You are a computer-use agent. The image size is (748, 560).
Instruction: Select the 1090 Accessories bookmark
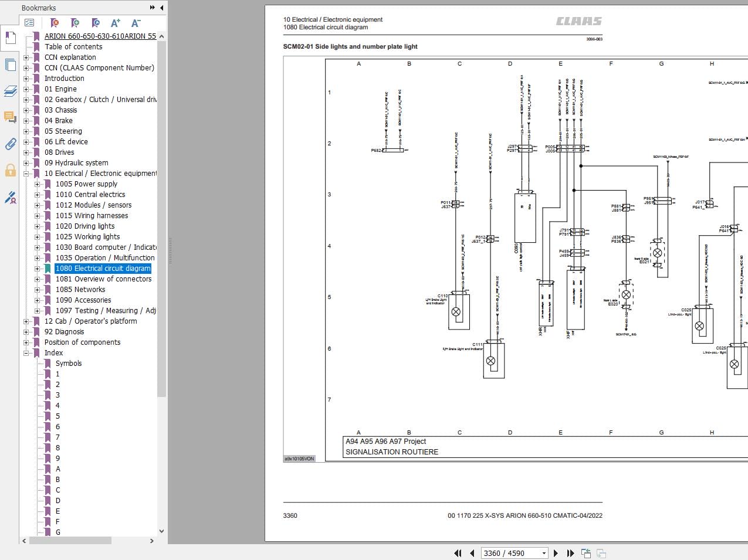(x=83, y=300)
